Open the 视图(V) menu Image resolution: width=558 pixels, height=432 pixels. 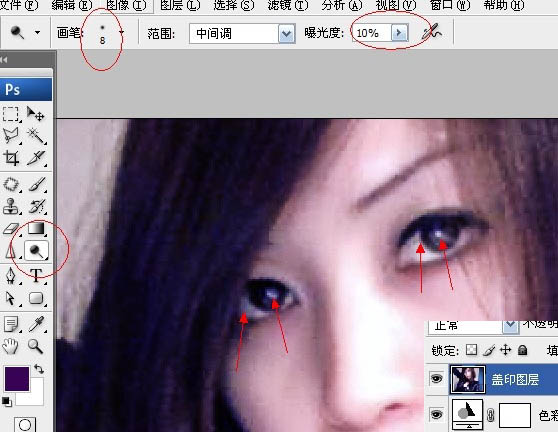pyautogui.click(x=396, y=5)
